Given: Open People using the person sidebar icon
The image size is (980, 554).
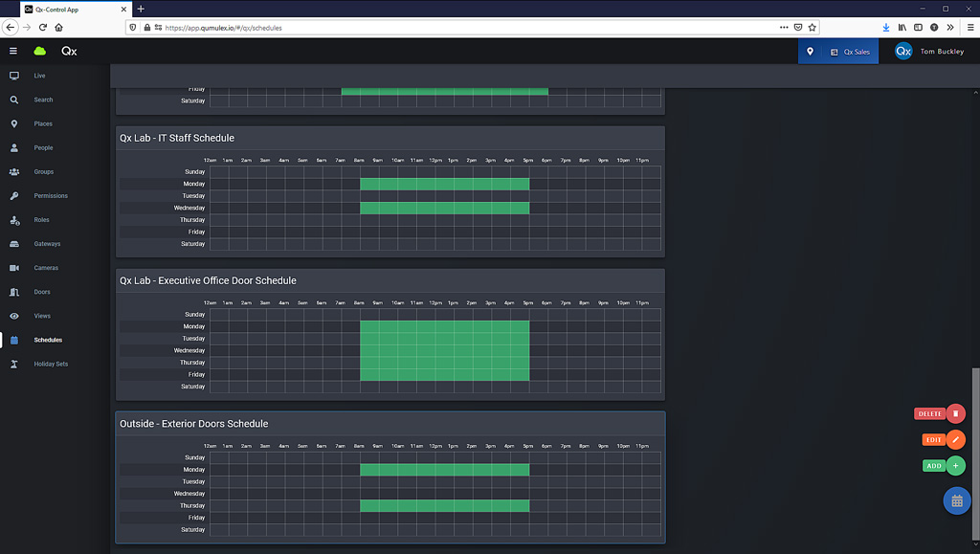Looking at the screenshot, I should (14, 148).
